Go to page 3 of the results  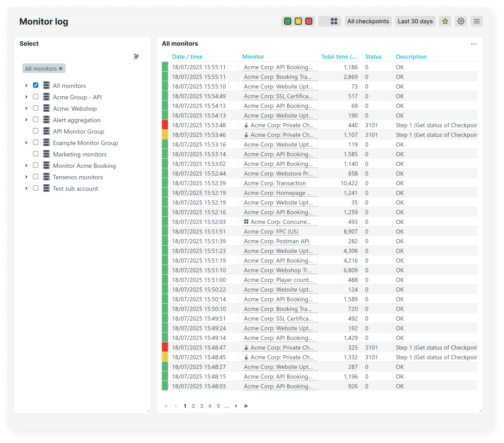tap(202, 406)
